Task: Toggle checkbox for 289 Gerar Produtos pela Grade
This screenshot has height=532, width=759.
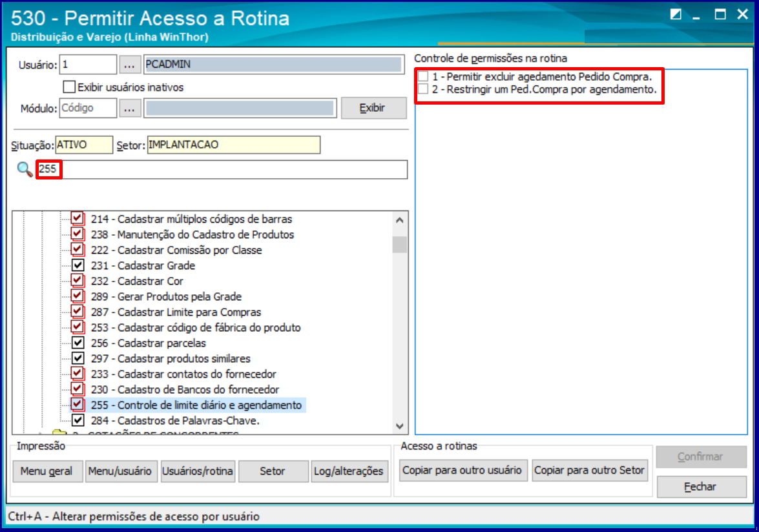Action: (x=78, y=296)
